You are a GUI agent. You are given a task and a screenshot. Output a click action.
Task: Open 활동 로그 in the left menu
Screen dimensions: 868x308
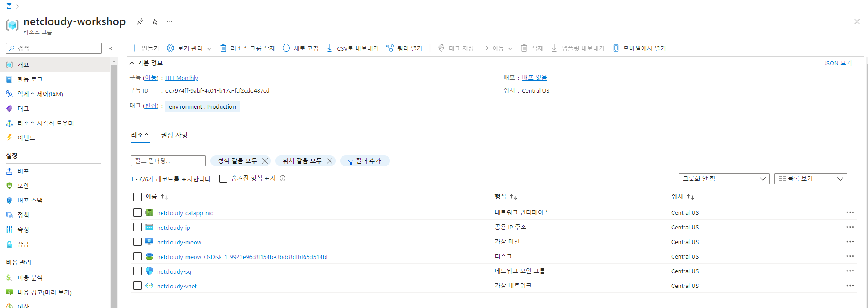point(55,79)
